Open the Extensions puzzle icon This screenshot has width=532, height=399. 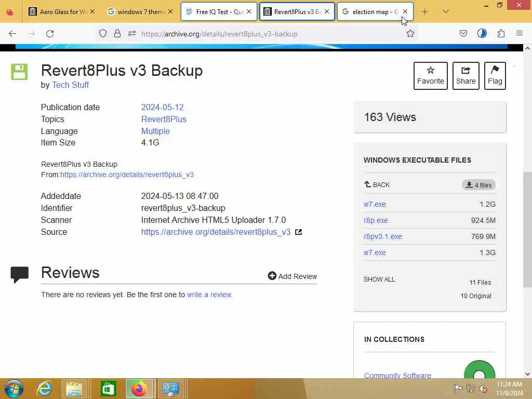(501, 33)
